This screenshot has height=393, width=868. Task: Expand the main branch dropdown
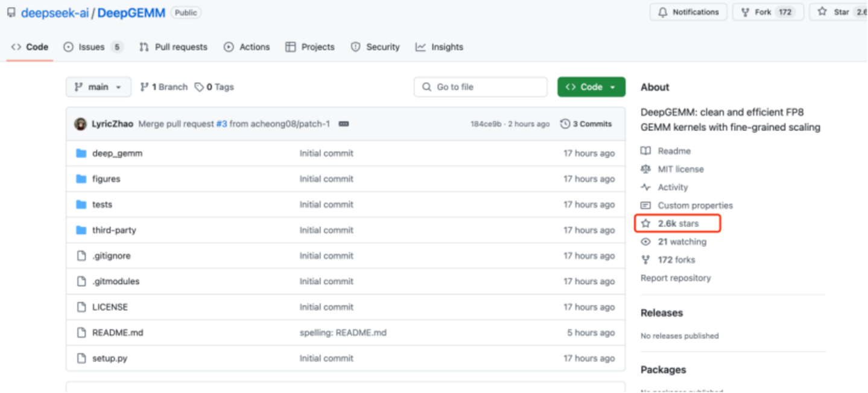98,87
